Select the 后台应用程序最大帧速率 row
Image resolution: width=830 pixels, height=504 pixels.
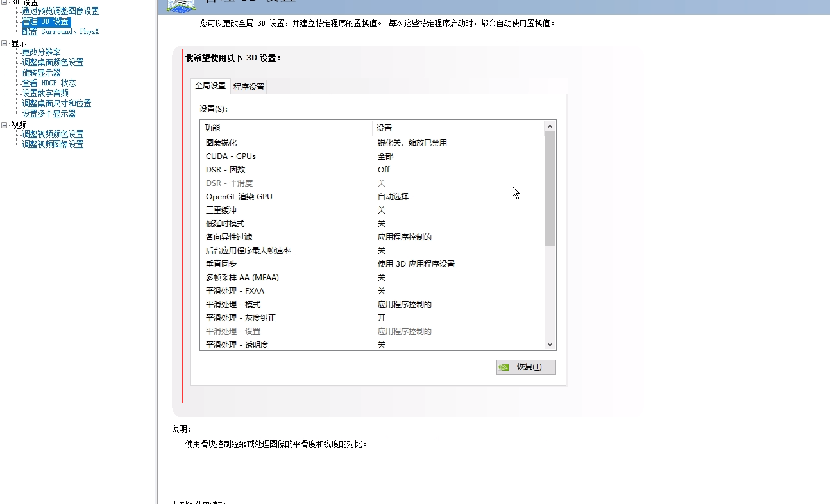[x=372, y=251]
